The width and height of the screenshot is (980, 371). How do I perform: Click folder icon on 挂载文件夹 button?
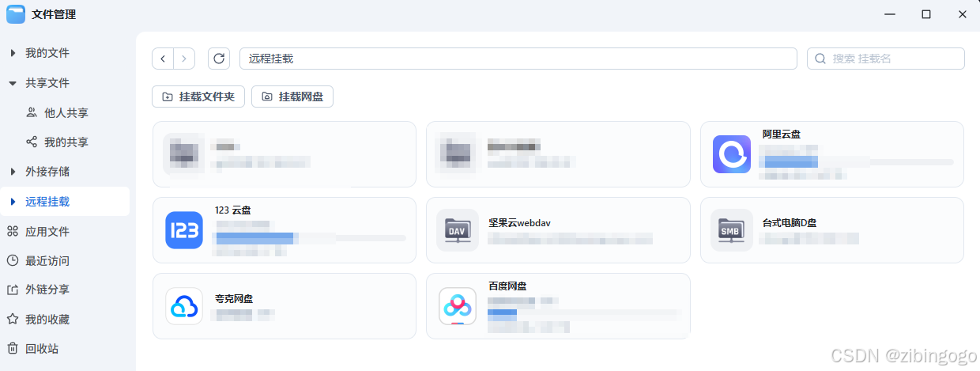[168, 97]
